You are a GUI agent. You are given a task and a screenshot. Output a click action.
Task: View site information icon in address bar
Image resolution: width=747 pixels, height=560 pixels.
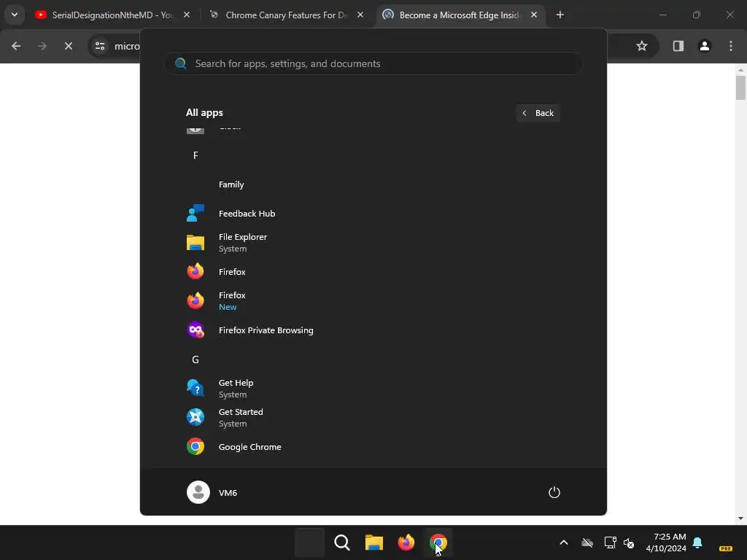(x=100, y=46)
